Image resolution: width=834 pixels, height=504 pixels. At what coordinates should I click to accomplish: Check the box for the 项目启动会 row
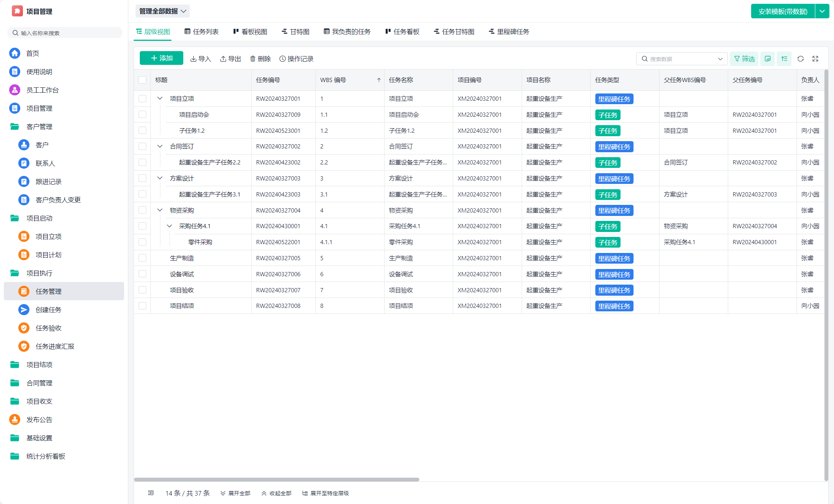142,114
